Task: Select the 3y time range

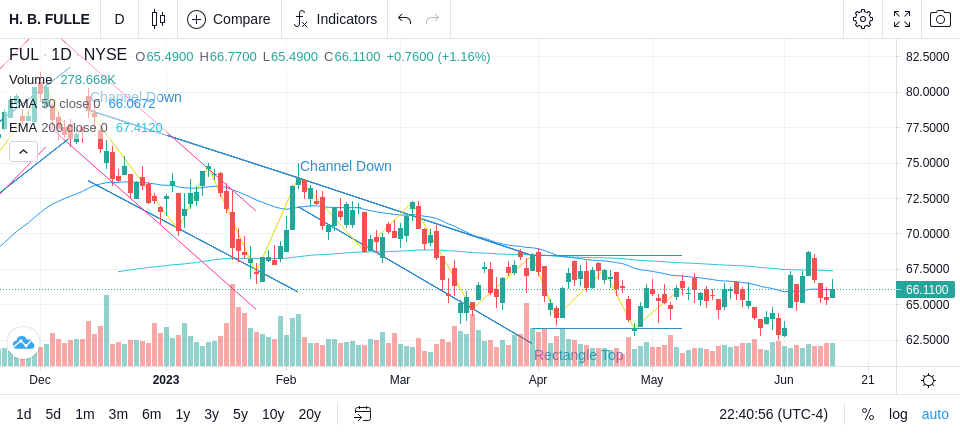Action: [x=211, y=414]
